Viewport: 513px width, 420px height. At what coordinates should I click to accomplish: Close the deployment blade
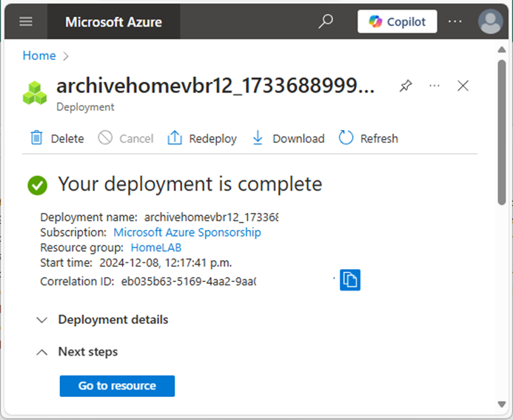tap(463, 86)
